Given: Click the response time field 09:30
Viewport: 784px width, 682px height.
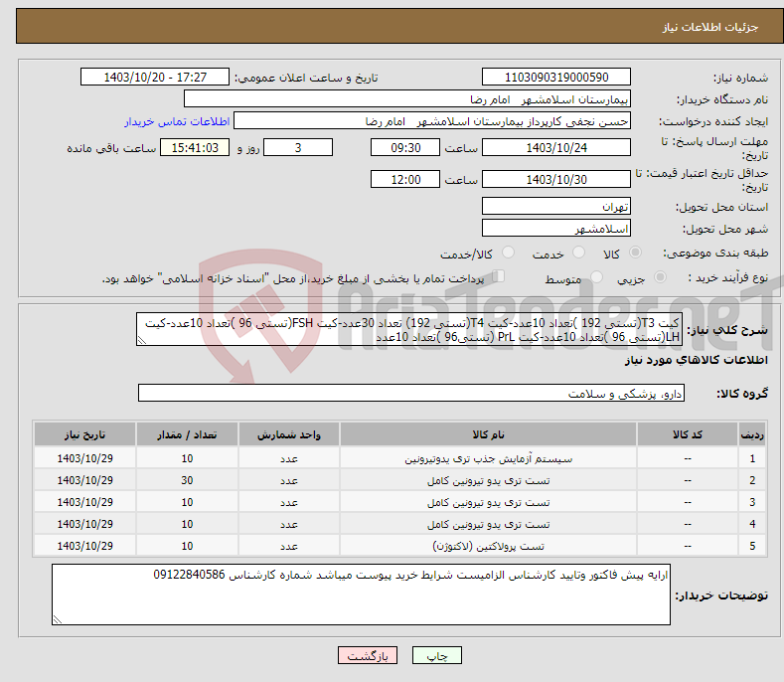Looking at the screenshot, I should pyautogui.click(x=405, y=147).
